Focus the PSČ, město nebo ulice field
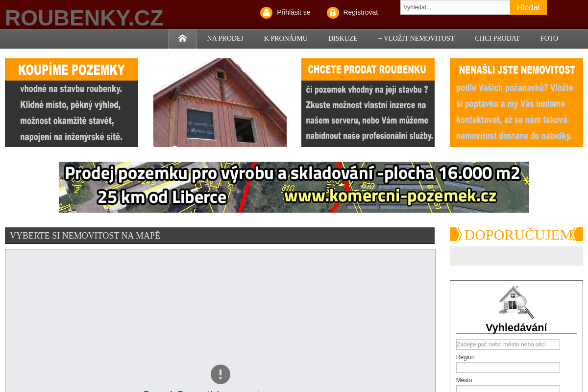Screen dimensions: 588x392 coord(508,344)
